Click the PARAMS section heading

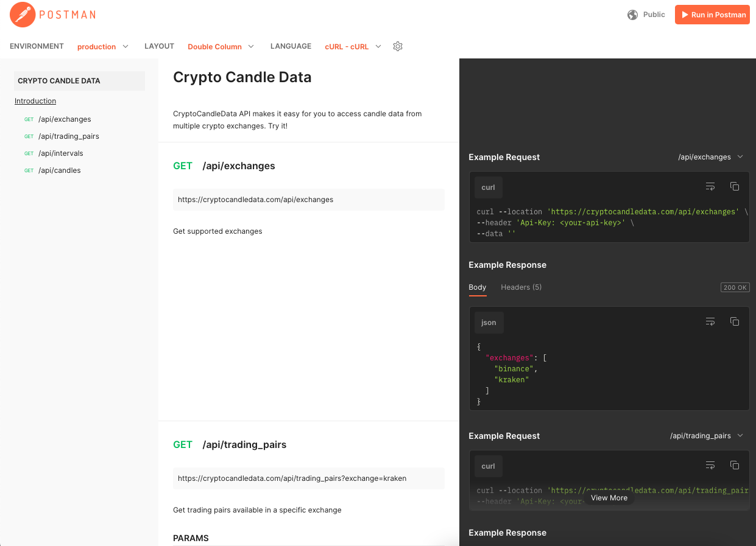pos(191,538)
